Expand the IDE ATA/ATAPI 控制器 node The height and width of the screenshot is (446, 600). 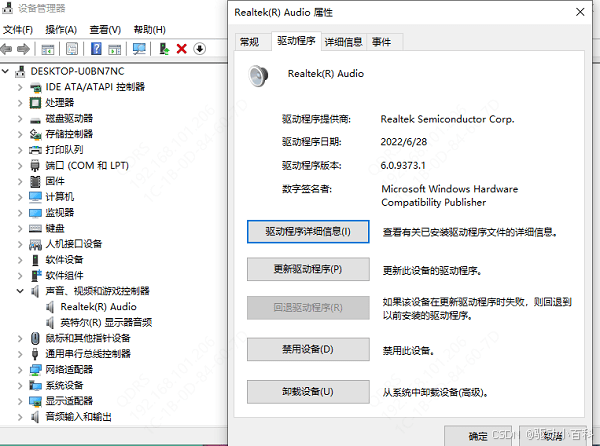point(20,88)
